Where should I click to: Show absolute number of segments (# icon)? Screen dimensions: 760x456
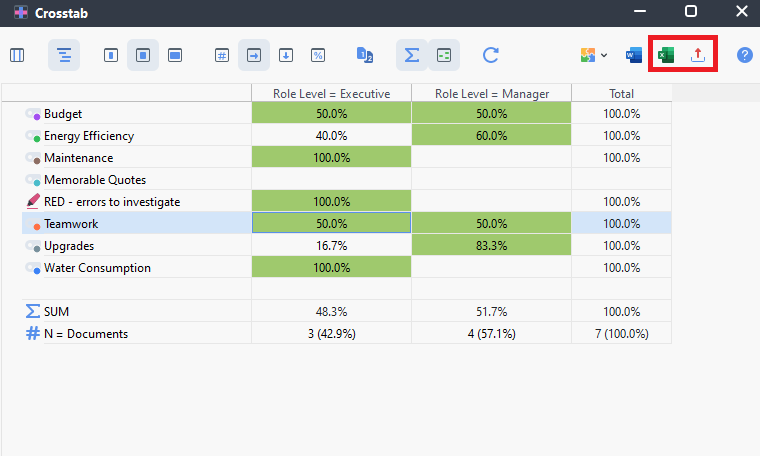(222, 55)
